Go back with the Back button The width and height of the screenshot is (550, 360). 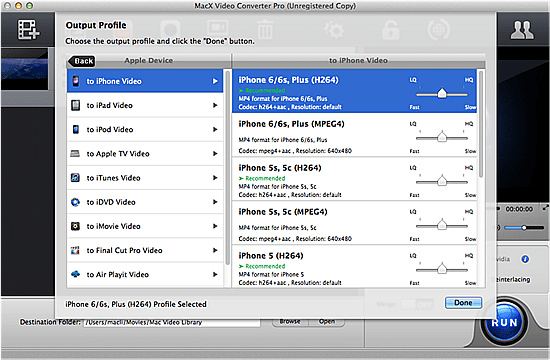coord(81,61)
